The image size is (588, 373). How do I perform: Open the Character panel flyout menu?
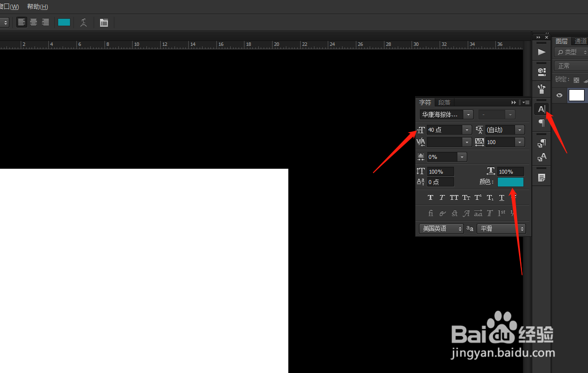pos(526,103)
